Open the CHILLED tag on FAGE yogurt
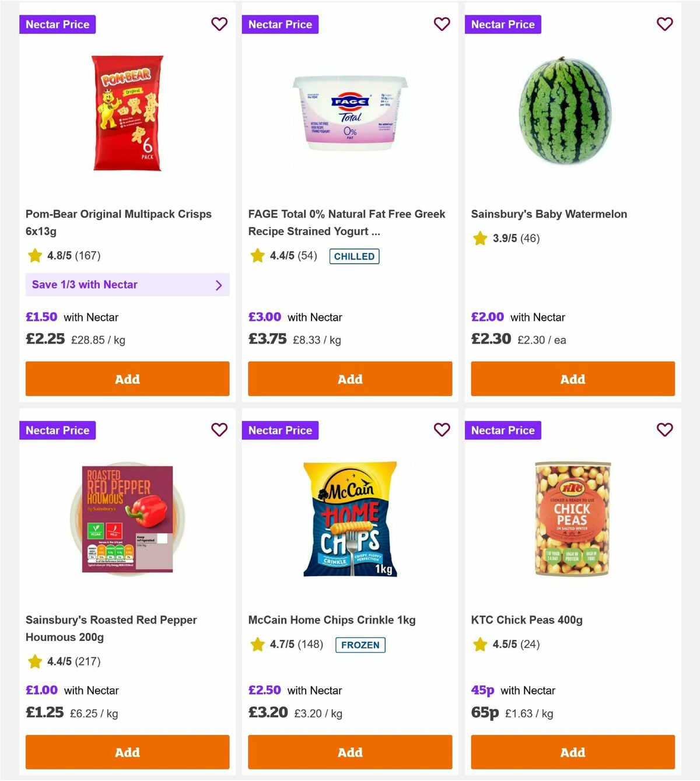The height and width of the screenshot is (781, 700). [354, 256]
